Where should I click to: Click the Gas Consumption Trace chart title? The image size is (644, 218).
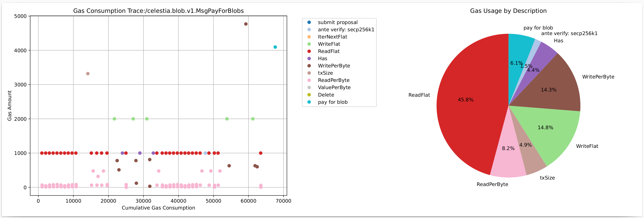click(158, 11)
